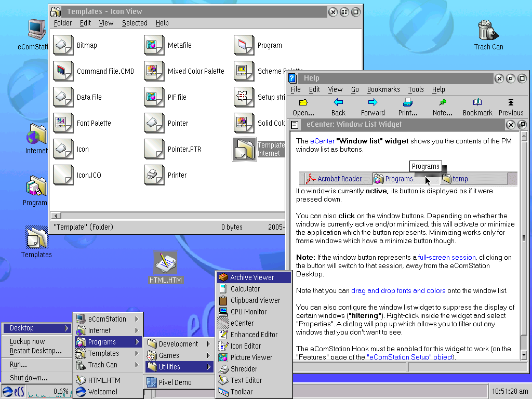
Task: Select the Data File template icon
Action: click(63, 97)
